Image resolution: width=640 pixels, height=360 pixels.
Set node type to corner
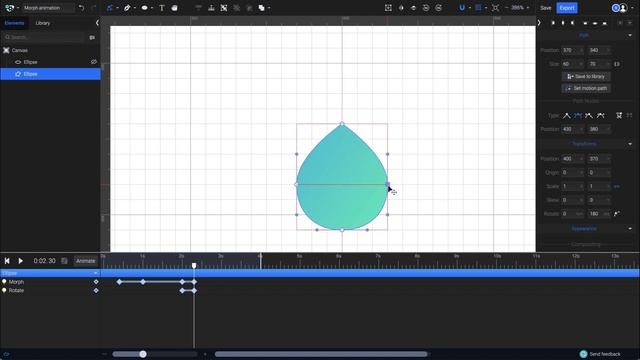pyautogui.click(x=567, y=116)
